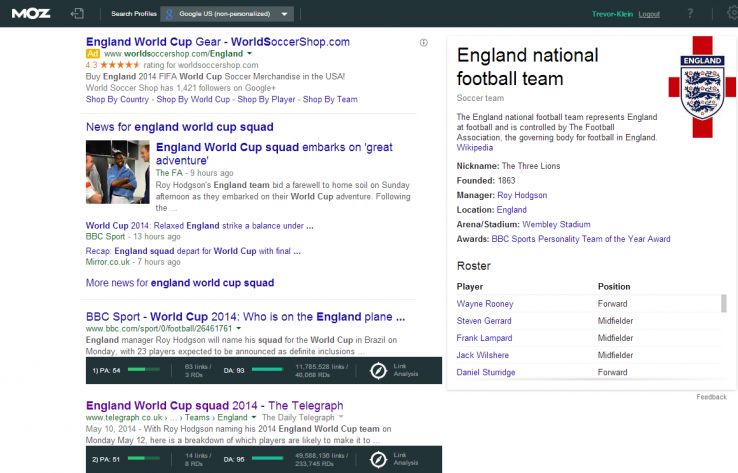The image size is (738, 473).
Task: Click the roster list scrollbar
Action: click(724, 304)
